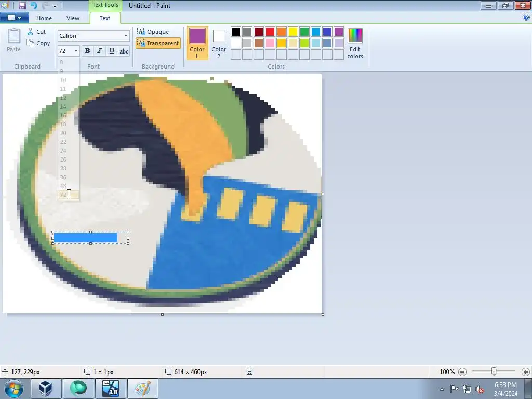Open the Edit colors dialog
532x399 pixels.
pyautogui.click(x=355, y=44)
